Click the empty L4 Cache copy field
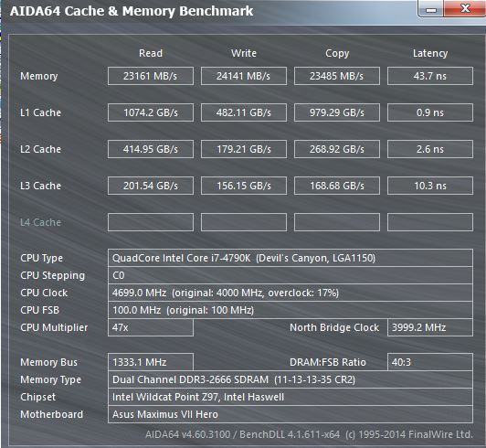 (x=337, y=222)
